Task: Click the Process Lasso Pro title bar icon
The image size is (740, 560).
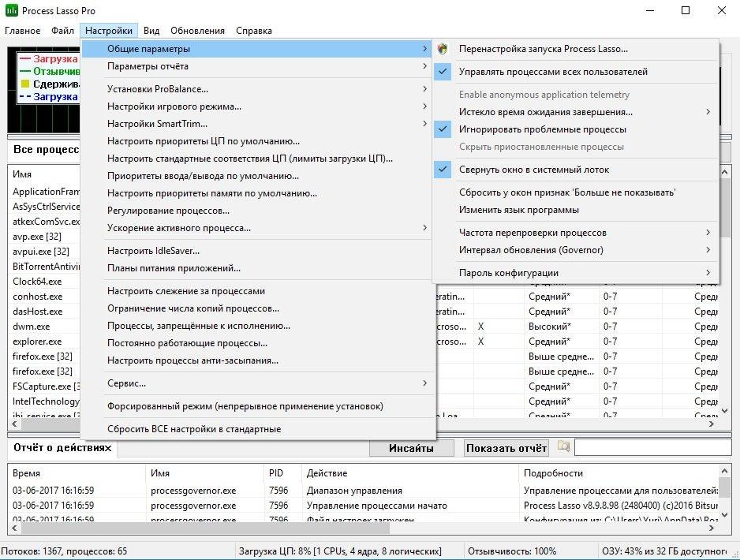Action: pyautogui.click(x=11, y=10)
